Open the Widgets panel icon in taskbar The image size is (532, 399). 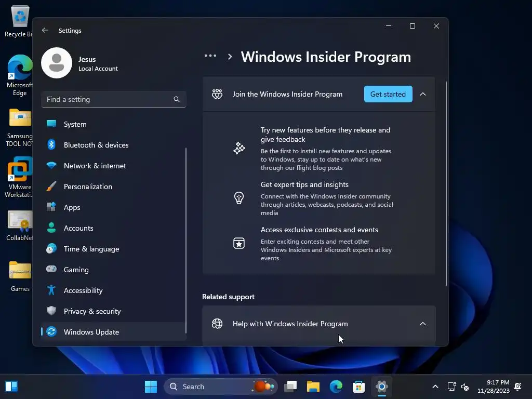point(11,387)
